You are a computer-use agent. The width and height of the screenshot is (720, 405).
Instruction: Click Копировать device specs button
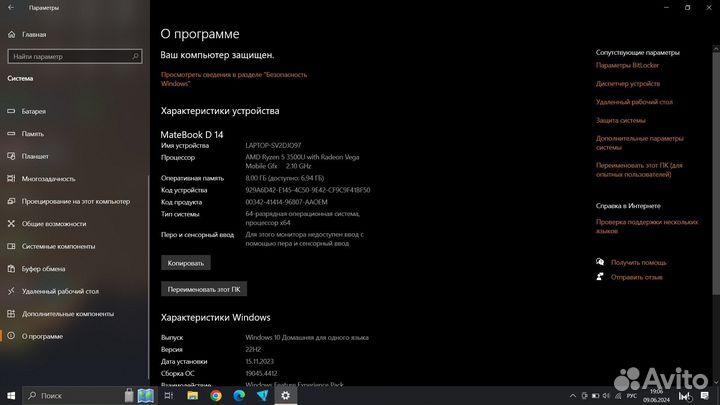(186, 263)
